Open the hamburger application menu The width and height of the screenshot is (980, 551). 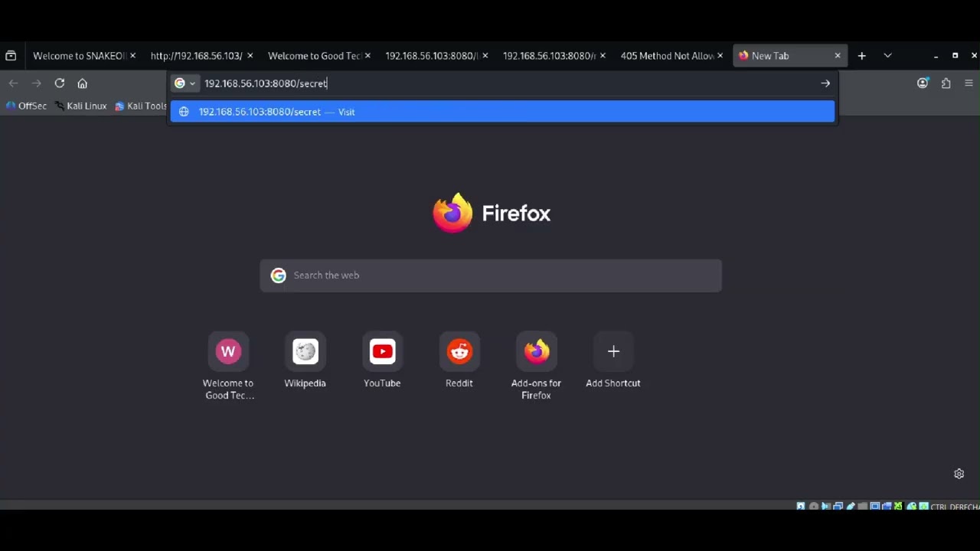(969, 83)
